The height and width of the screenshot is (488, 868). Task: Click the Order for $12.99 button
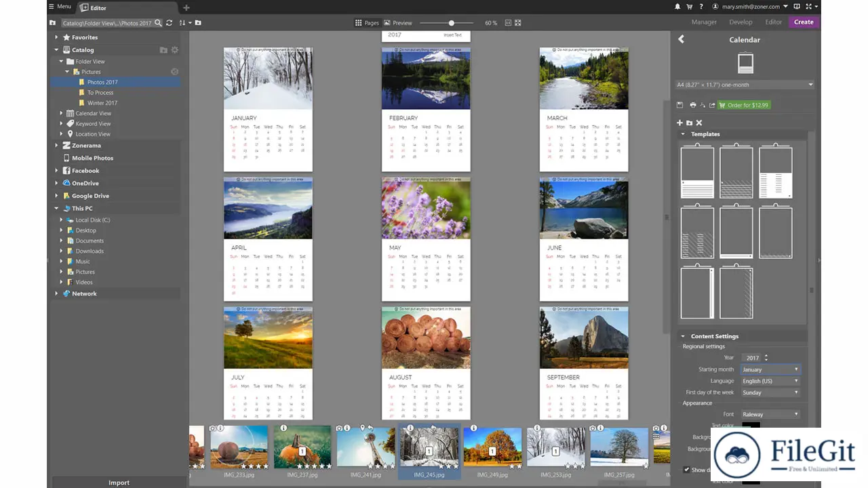point(743,105)
